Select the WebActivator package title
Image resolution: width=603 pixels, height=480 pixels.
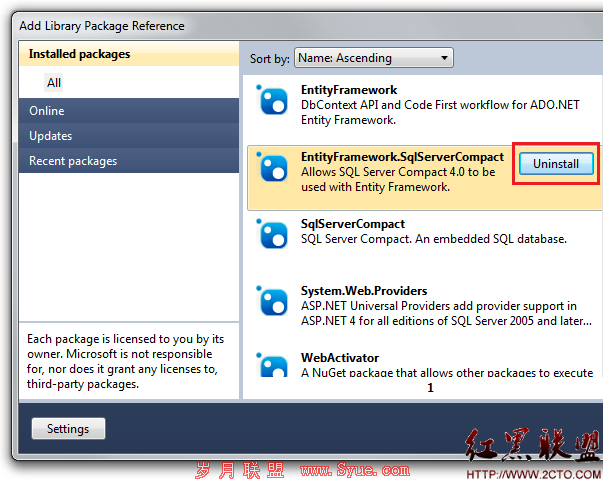point(340,358)
